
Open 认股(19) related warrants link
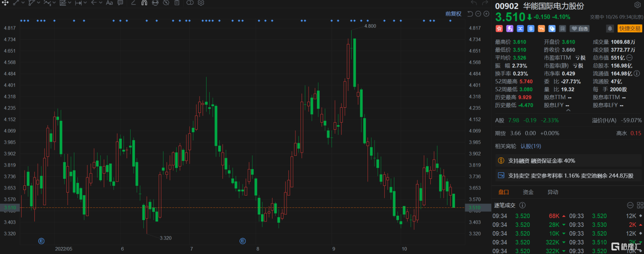click(x=531, y=146)
